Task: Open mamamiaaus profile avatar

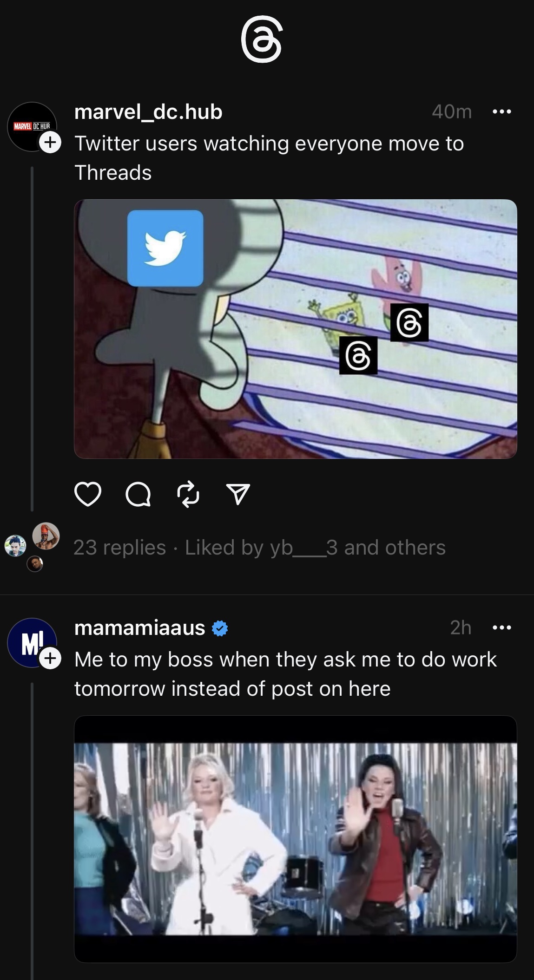Action: click(x=31, y=642)
